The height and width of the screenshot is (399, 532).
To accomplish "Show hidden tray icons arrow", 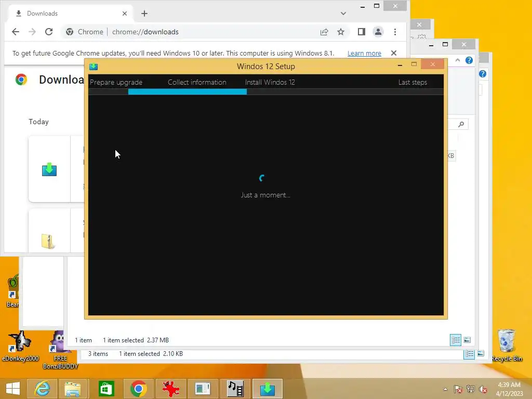I will click(x=445, y=389).
